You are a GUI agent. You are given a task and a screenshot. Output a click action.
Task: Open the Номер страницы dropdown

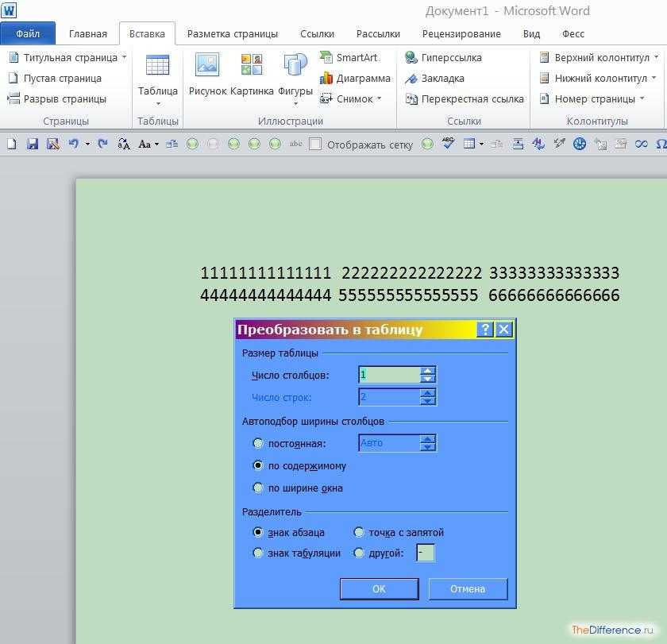642,98
